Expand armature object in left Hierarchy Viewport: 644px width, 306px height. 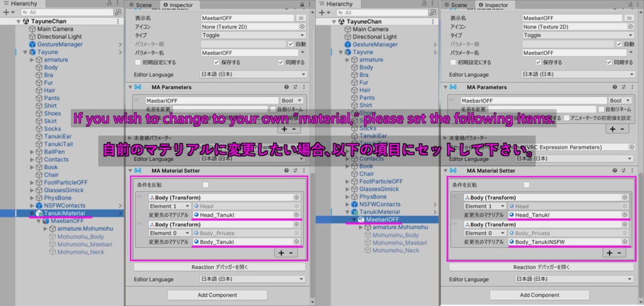click(32, 60)
